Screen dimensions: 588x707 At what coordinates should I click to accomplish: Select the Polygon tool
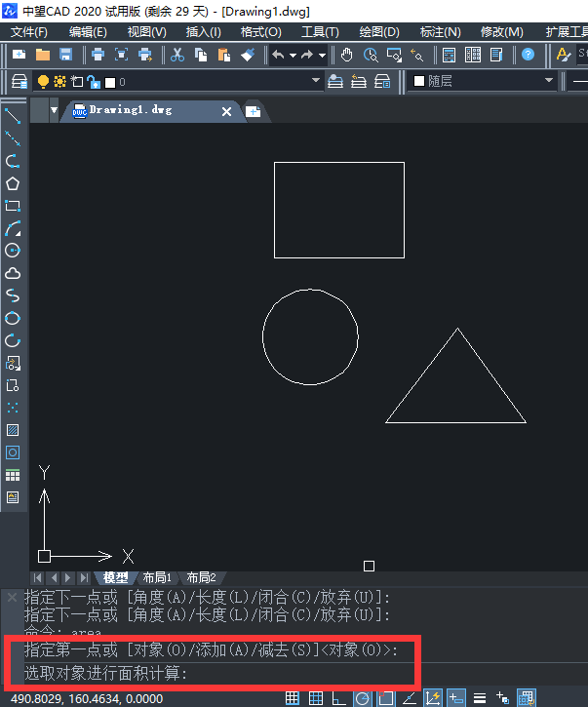pos(13,184)
